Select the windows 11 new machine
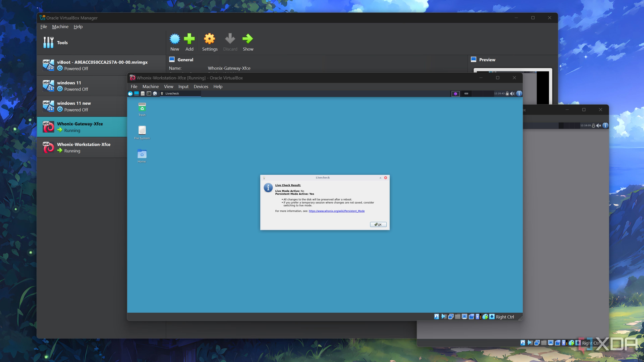 point(74,106)
